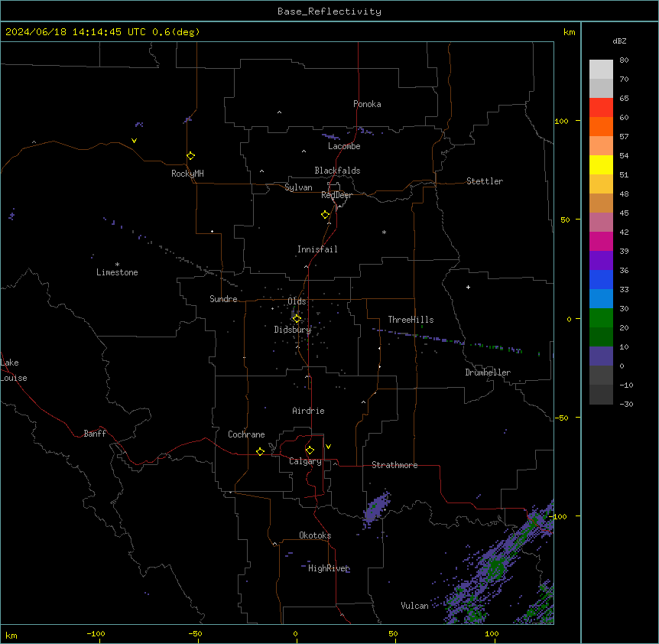659x644 pixels.
Task: Click the yellow diamond marker below Cochrane
Action: pos(260,451)
